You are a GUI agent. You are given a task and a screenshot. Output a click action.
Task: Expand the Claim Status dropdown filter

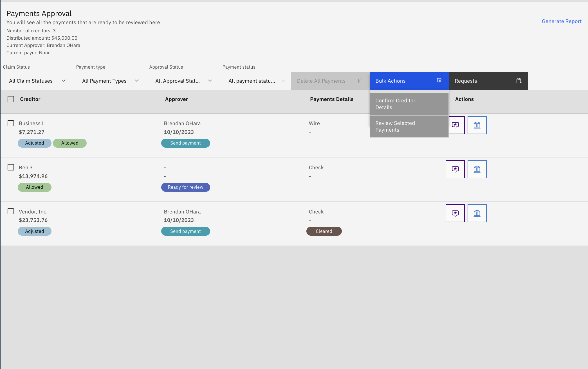(38, 80)
